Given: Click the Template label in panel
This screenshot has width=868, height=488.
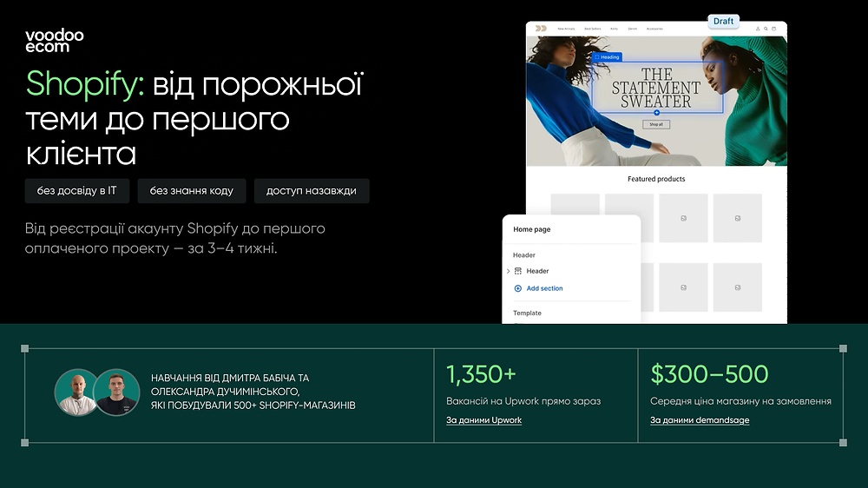Looking at the screenshot, I should tap(527, 313).
